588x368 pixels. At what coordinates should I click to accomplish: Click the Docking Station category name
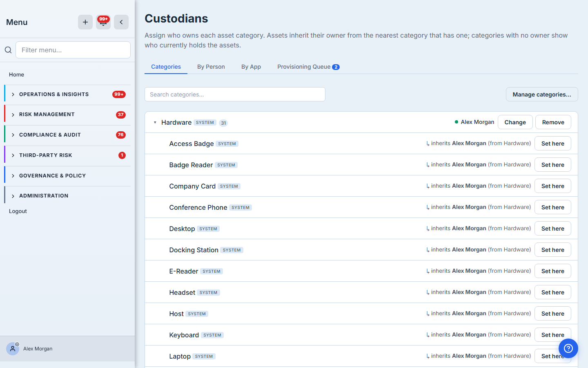pyautogui.click(x=194, y=250)
